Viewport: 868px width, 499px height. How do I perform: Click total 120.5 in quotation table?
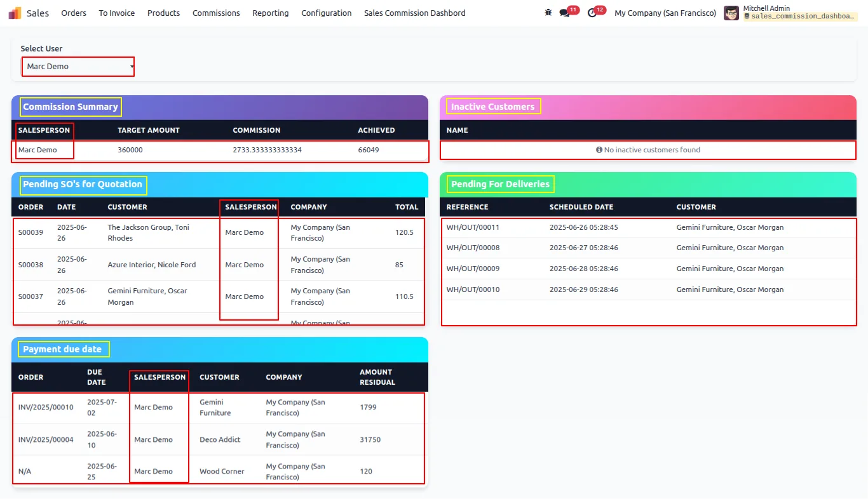pos(404,232)
